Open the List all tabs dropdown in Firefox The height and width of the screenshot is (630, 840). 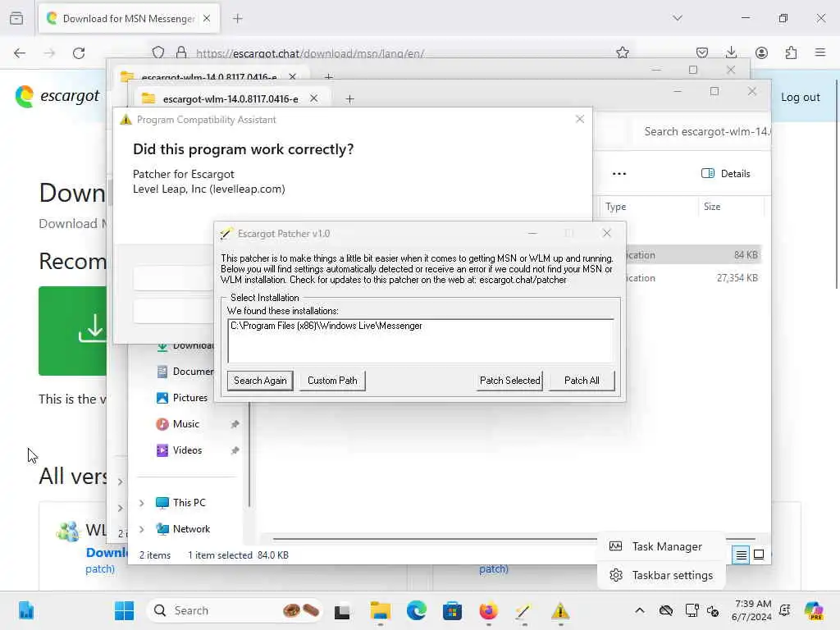[x=678, y=18]
